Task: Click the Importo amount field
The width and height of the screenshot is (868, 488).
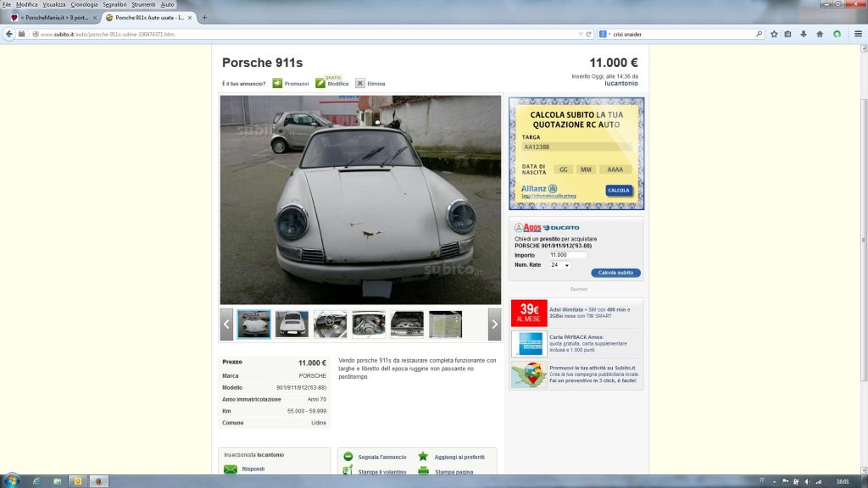Action: (567, 255)
